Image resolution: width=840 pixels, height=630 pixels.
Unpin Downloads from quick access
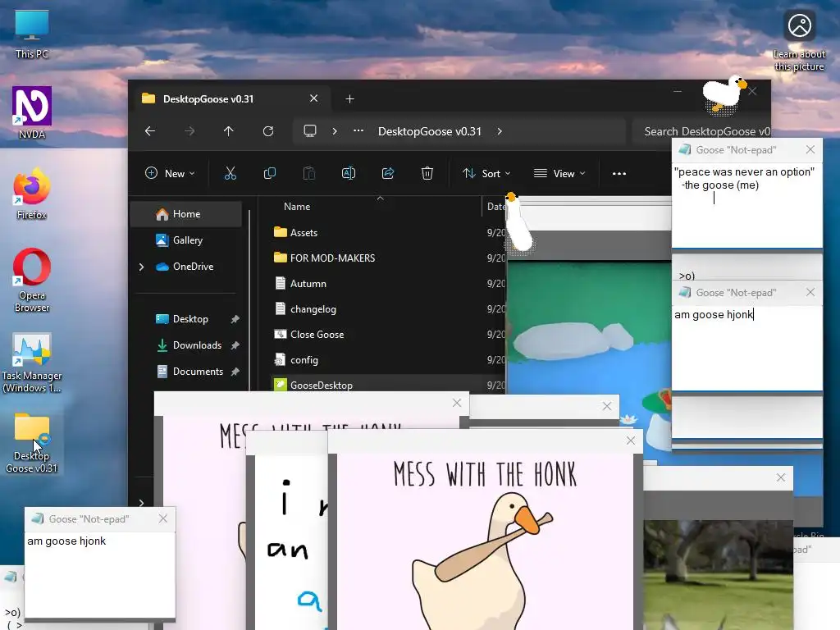pyautogui.click(x=235, y=345)
